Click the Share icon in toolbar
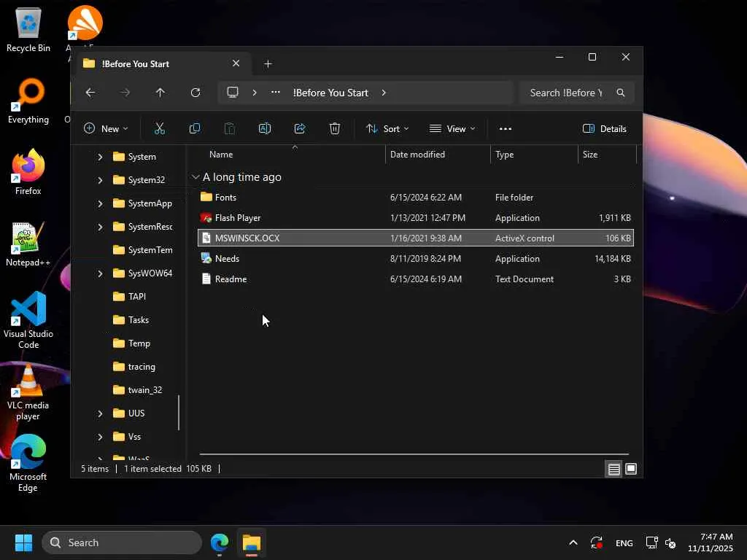The image size is (747, 560). 300,128
